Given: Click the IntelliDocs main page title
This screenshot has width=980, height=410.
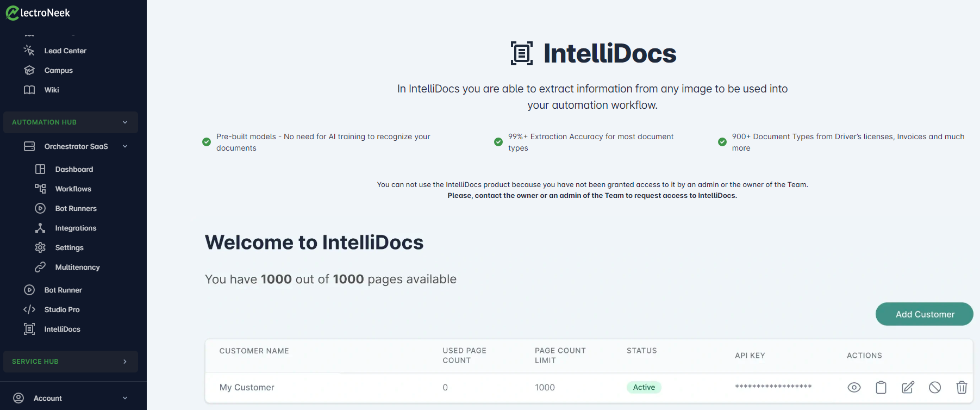Looking at the screenshot, I should click(x=610, y=53).
